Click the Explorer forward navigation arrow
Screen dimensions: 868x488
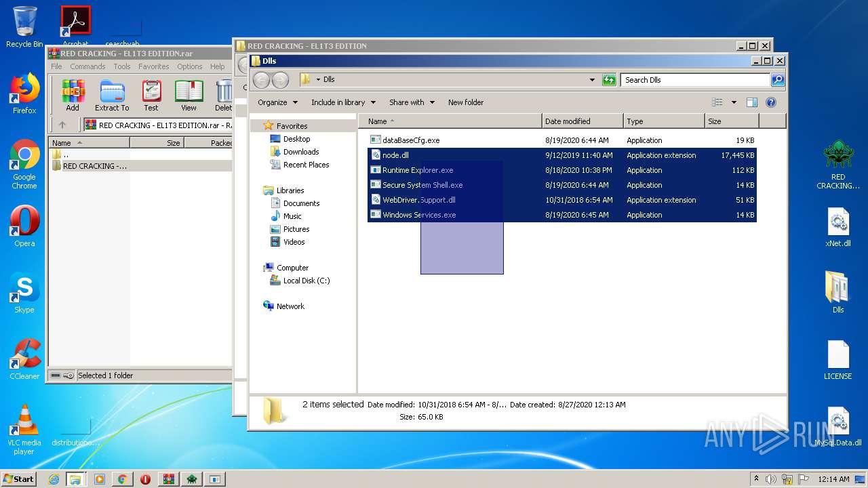tap(280, 80)
